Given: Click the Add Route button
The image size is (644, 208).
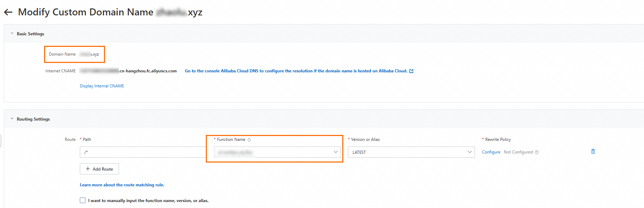Looking at the screenshot, I should click(99, 169).
